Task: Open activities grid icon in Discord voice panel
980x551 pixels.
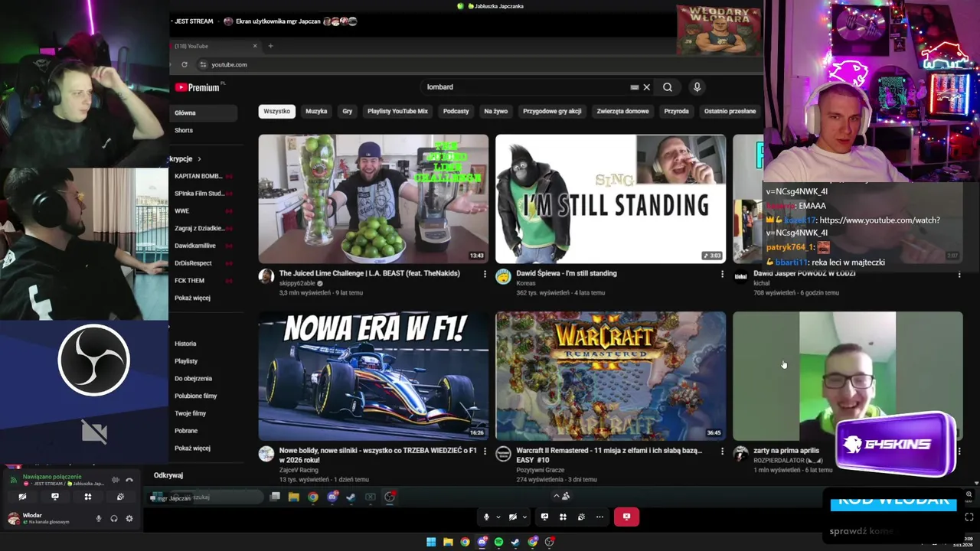Action: click(88, 497)
